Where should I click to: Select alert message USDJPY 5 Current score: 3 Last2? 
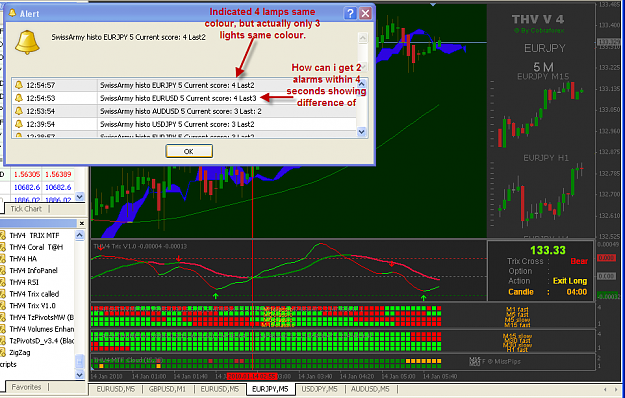tap(177, 124)
